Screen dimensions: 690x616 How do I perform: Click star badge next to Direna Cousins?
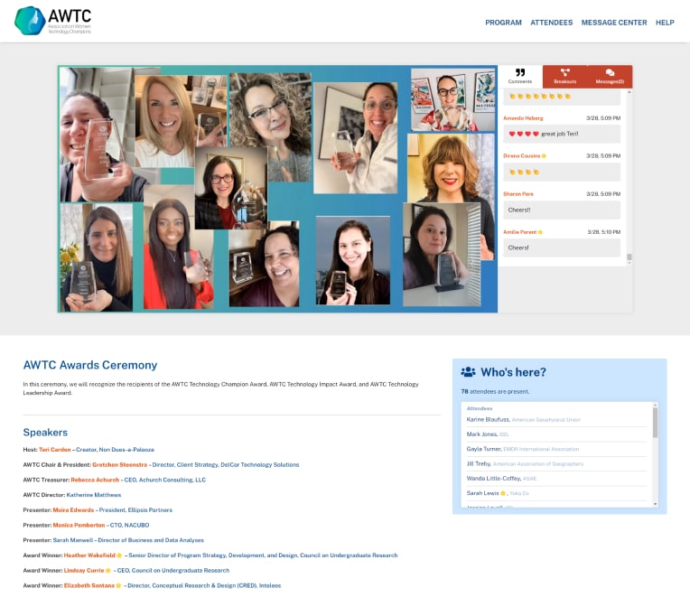click(544, 155)
